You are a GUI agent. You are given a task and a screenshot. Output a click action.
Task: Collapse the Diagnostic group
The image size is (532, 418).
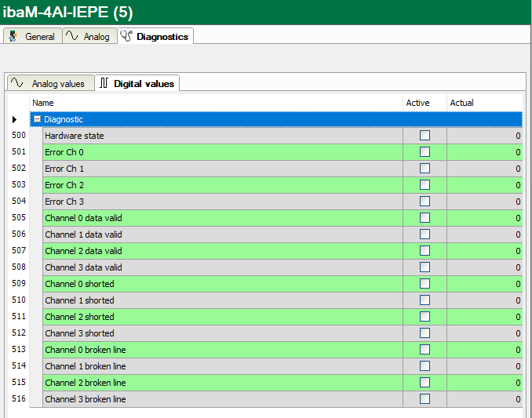37,119
